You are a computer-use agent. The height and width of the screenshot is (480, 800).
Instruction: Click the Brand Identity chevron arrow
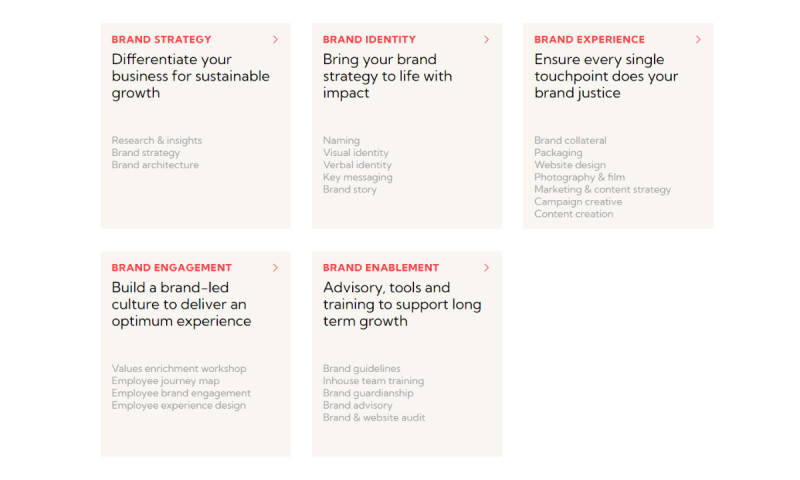click(x=487, y=40)
